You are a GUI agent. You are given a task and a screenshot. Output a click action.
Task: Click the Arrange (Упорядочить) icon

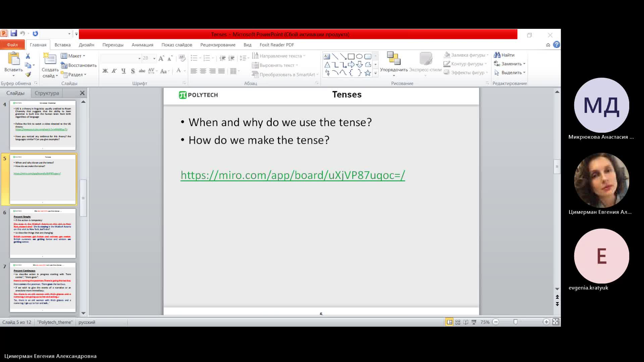(394, 58)
